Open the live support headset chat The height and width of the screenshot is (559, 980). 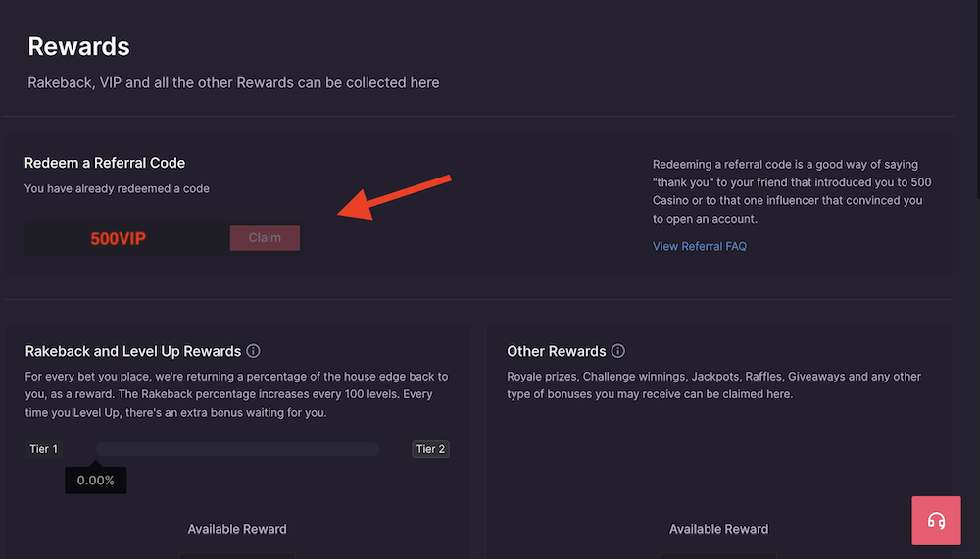(936, 520)
